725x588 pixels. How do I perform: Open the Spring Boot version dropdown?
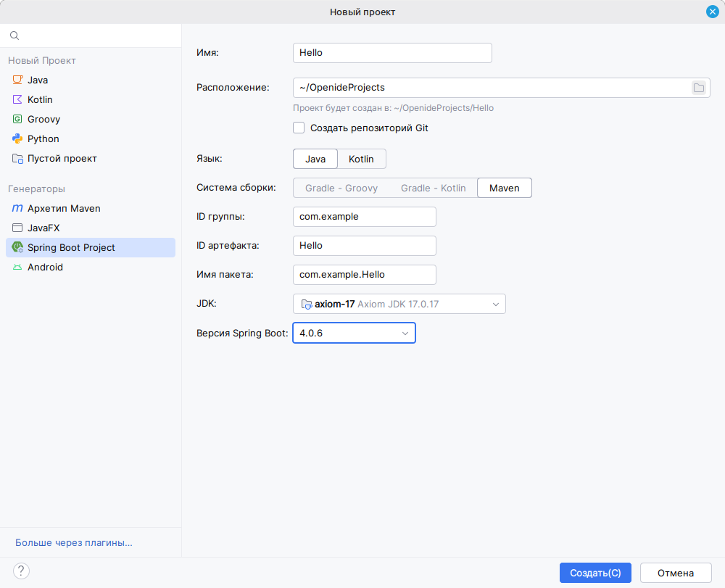pyautogui.click(x=355, y=333)
